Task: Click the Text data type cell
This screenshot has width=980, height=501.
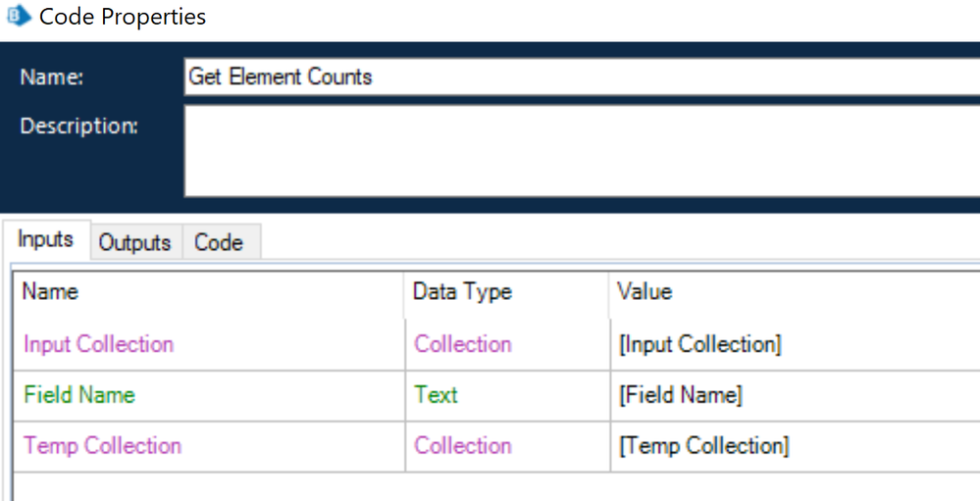Action: [437, 395]
